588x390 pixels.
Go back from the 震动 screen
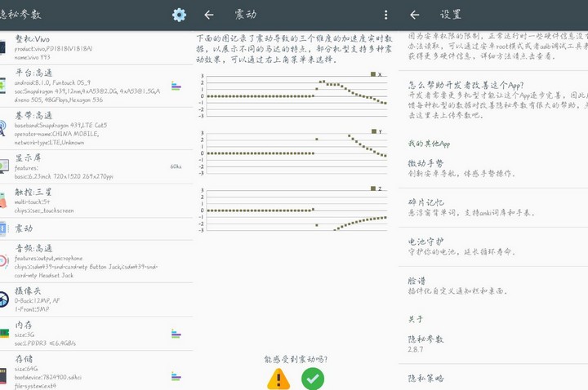209,15
